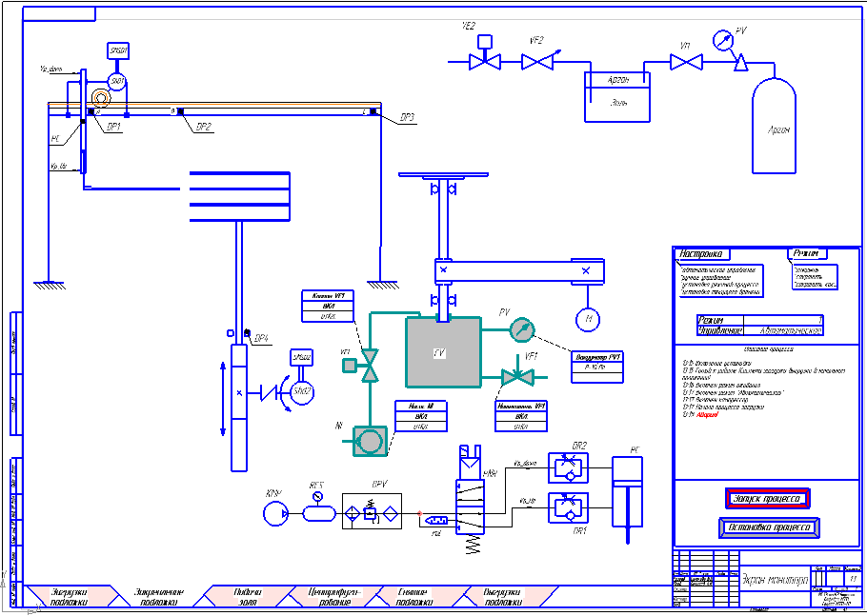Click the teal VF1 leak valve symbol

click(x=516, y=377)
